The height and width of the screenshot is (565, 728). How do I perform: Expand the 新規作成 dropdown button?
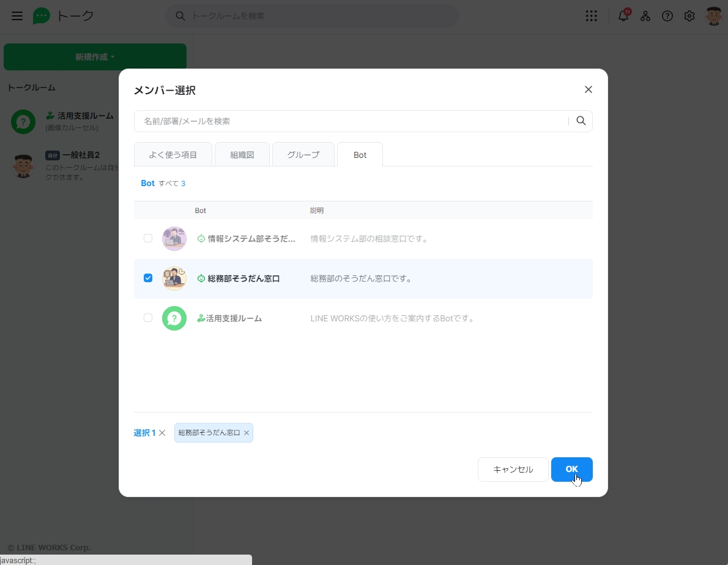click(x=95, y=57)
